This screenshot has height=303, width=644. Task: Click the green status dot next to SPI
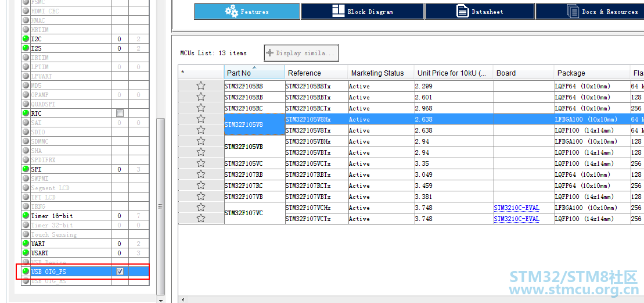pos(26,169)
